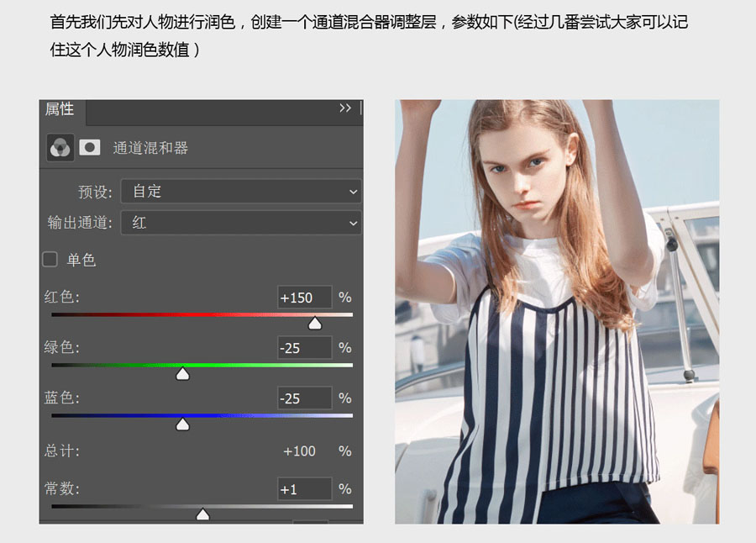This screenshot has height=543, width=756.
Task: Click the 预设: label
Action: point(95,192)
